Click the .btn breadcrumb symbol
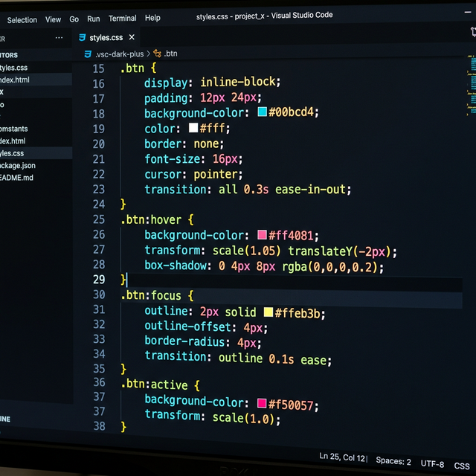This screenshot has height=476, width=476. (170, 54)
